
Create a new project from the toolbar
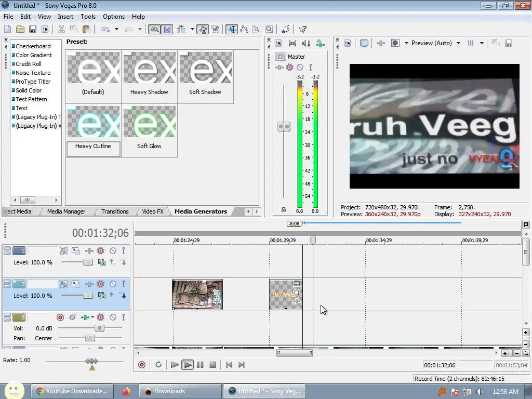[7, 29]
